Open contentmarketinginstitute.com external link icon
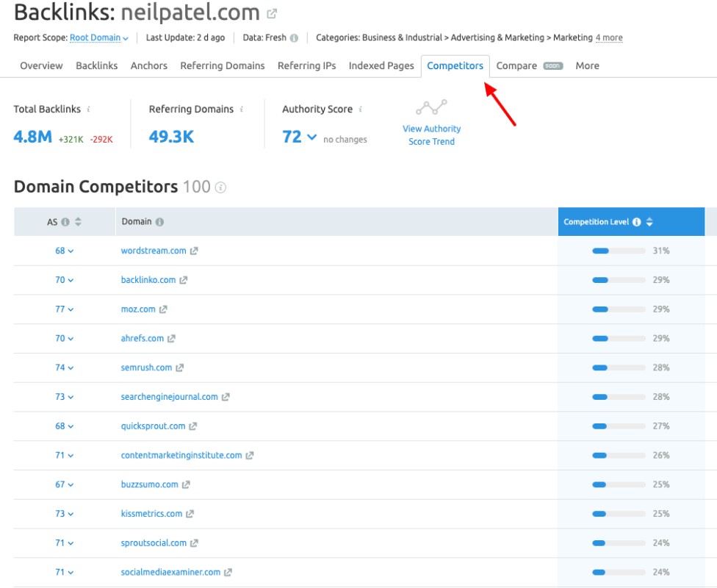The width and height of the screenshot is (717, 588). [250, 456]
